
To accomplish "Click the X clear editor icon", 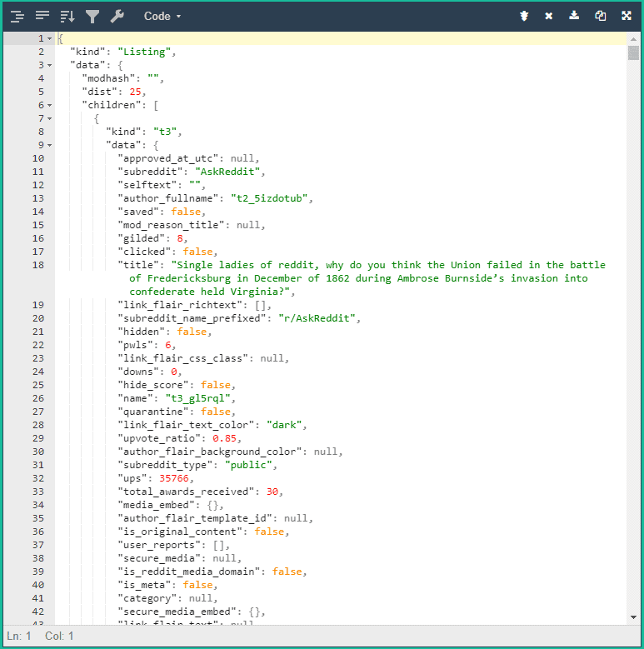I will point(549,16).
